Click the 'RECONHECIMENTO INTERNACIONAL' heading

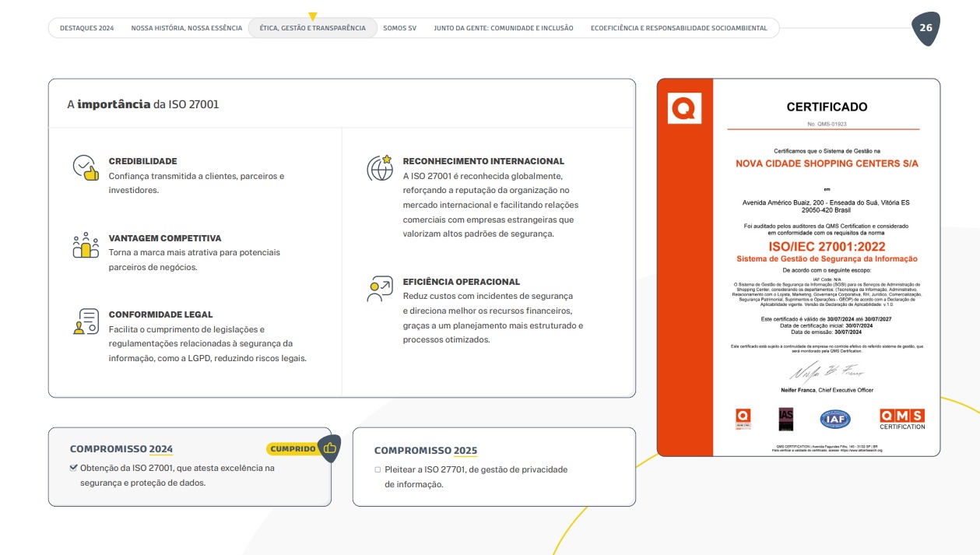tap(483, 161)
